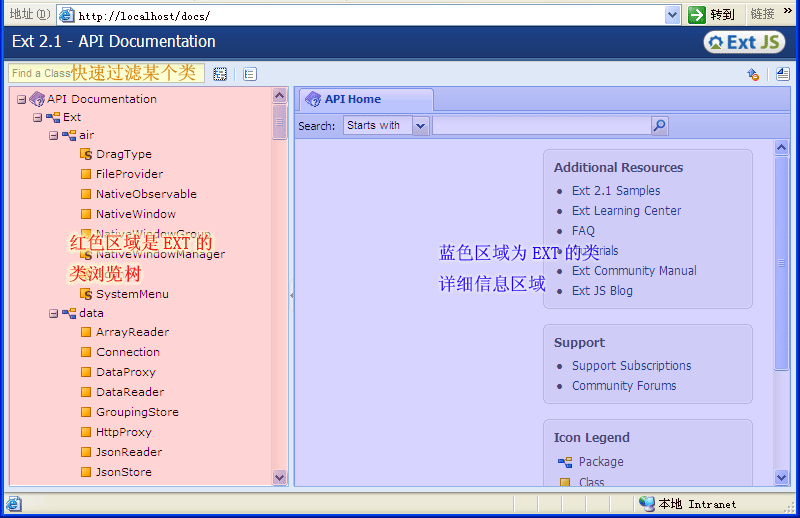Image resolution: width=800 pixels, height=518 pixels.
Task: Click the content panel scrollbar thumb
Action: pyautogui.click(x=781, y=263)
